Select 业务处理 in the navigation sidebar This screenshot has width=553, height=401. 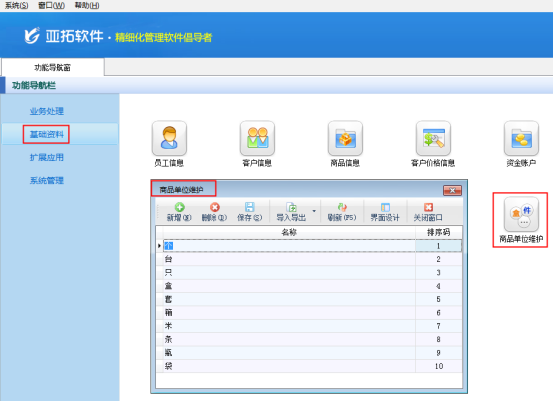coord(47,111)
